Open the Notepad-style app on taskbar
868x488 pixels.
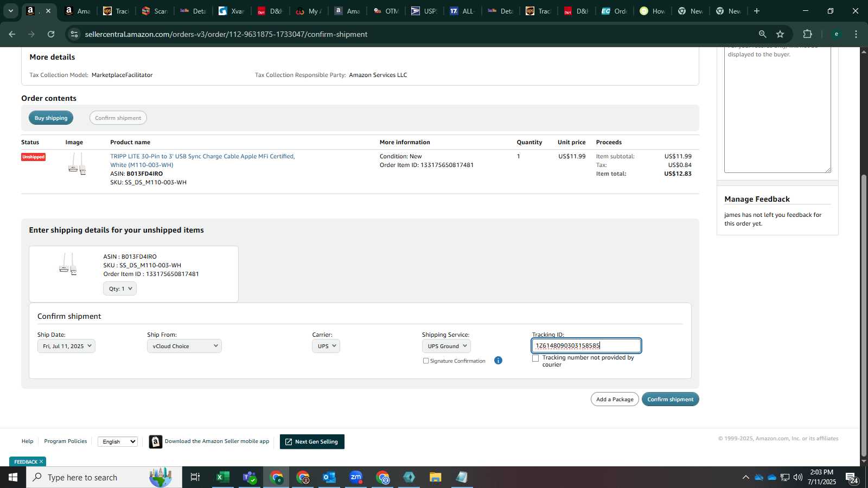click(462, 477)
